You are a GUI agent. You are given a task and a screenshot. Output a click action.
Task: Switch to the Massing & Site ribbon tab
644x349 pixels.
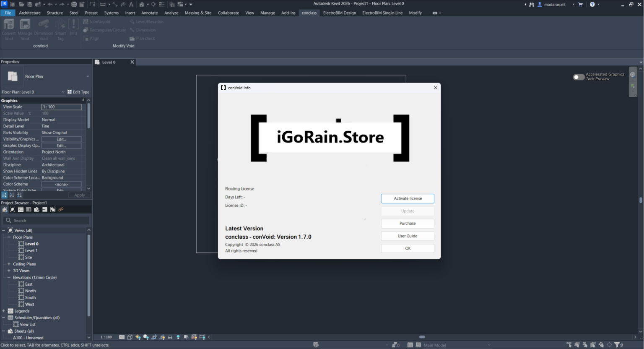coord(198,13)
